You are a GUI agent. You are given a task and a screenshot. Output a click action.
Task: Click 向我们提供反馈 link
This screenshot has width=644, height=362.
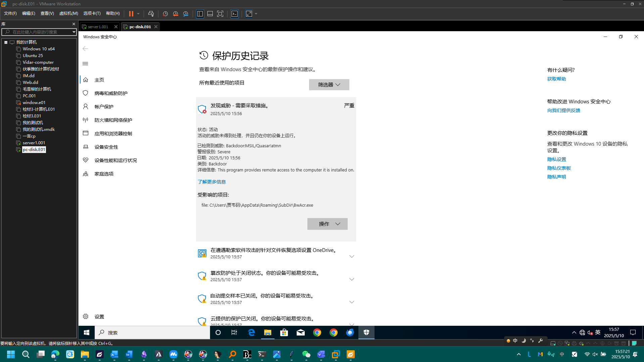[x=563, y=110]
